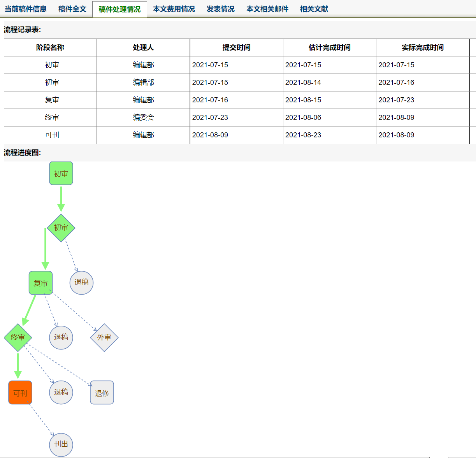Image resolution: width=476 pixels, height=458 pixels.
Task: Click the 退稿 circle right of 复审
Action: pyautogui.click(x=81, y=283)
